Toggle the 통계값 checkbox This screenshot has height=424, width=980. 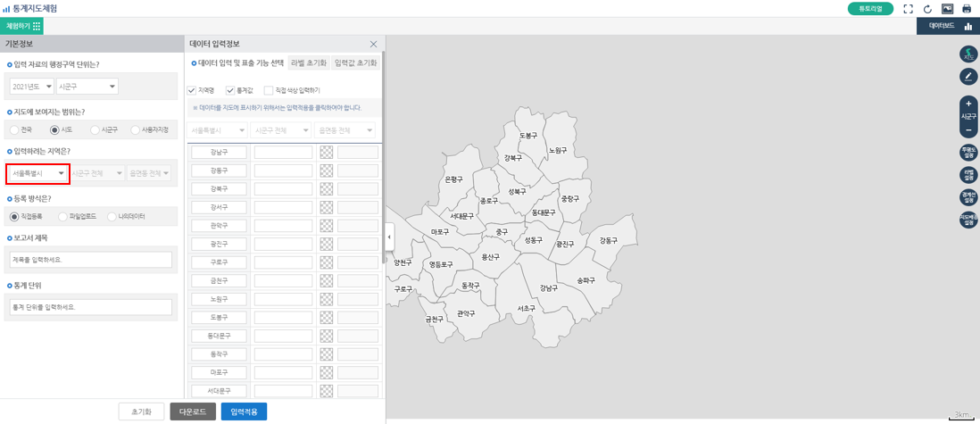(x=230, y=90)
